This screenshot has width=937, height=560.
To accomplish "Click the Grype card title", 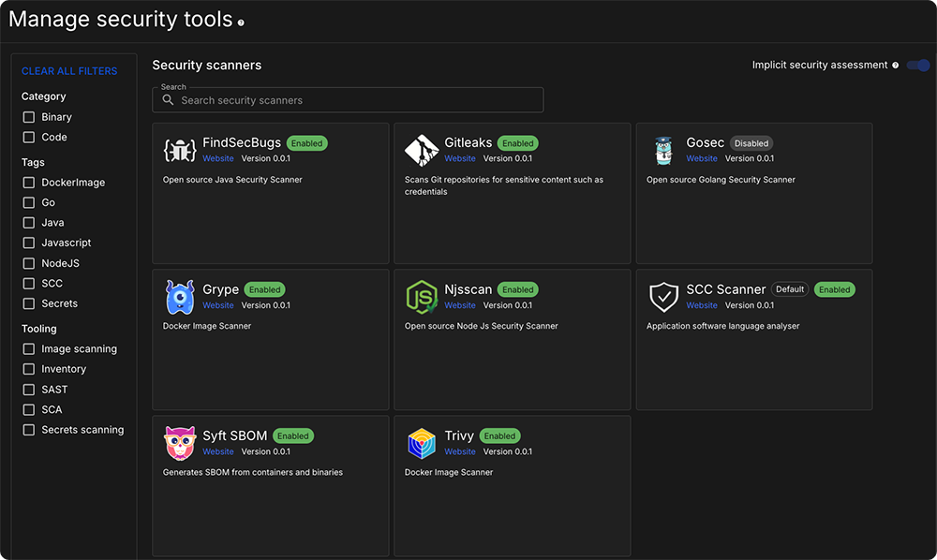I will point(220,289).
